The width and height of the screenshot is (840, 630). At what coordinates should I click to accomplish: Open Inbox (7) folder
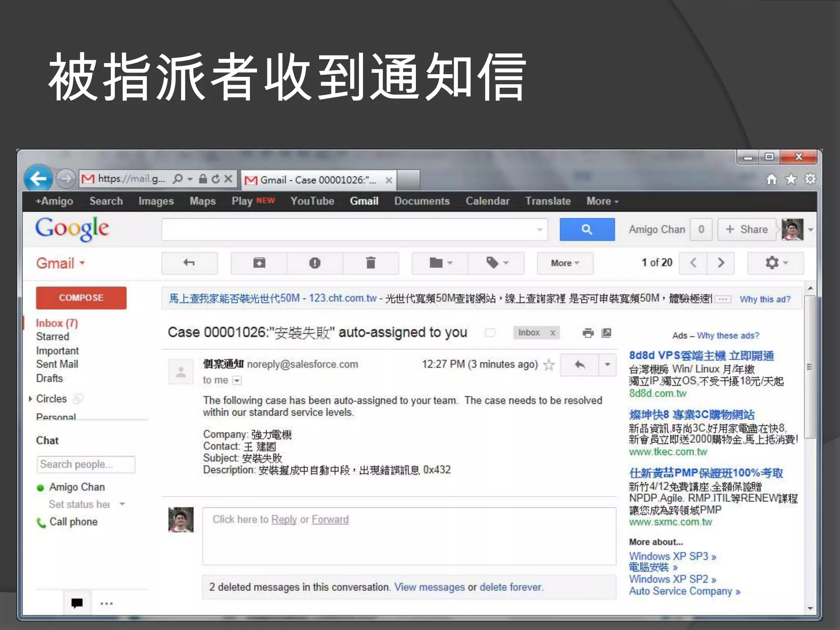click(57, 323)
